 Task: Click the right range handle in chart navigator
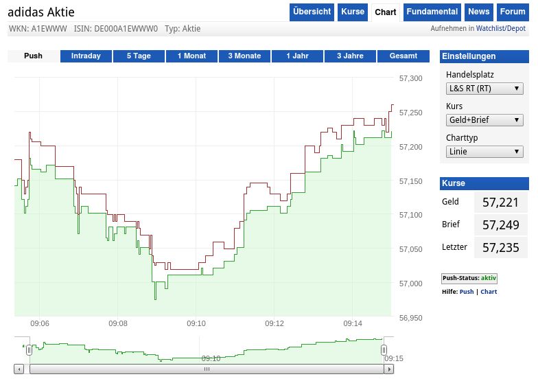384,350
